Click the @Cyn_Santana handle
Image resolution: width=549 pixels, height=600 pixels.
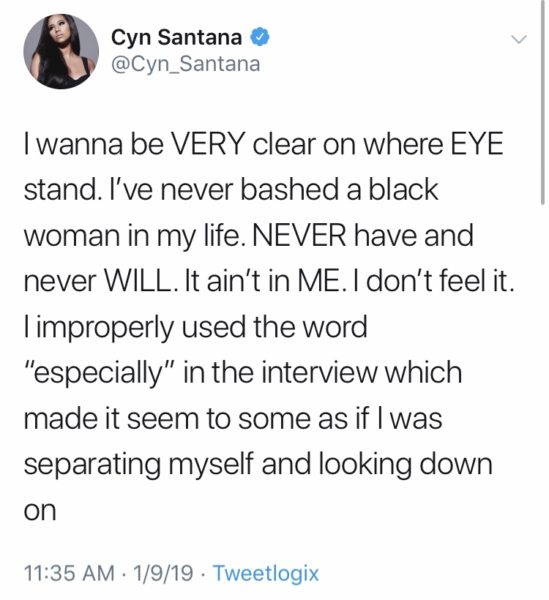coord(186,64)
